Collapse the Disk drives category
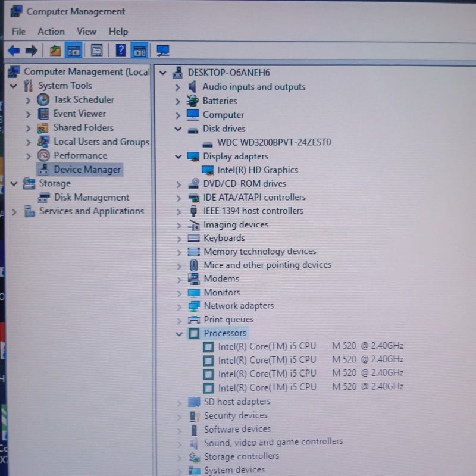The width and height of the screenshot is (476, 476). click(x=178, y=129)
